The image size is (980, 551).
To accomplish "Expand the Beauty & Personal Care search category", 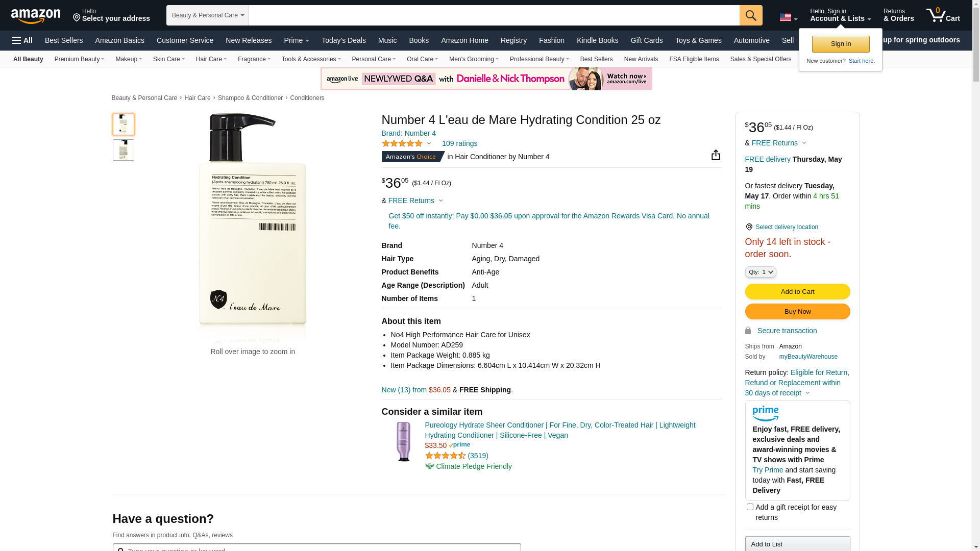I will point(208,15).
